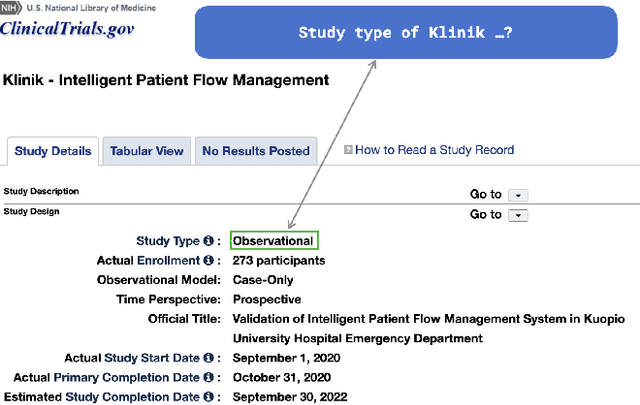Open the No Results Posted tab

[x=256, y=151]
